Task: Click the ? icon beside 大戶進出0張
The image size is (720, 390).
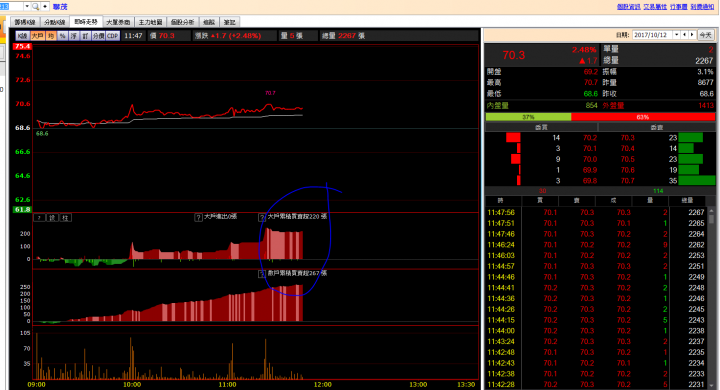Action: click(198, 217)
